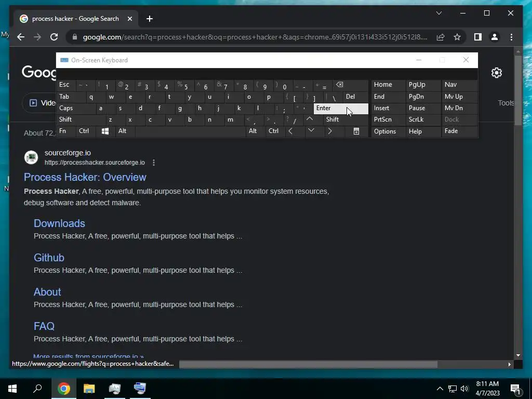Click the Google Chrome taskbar icon
Screen dimensions: 532x399
[x=63, y=389]
